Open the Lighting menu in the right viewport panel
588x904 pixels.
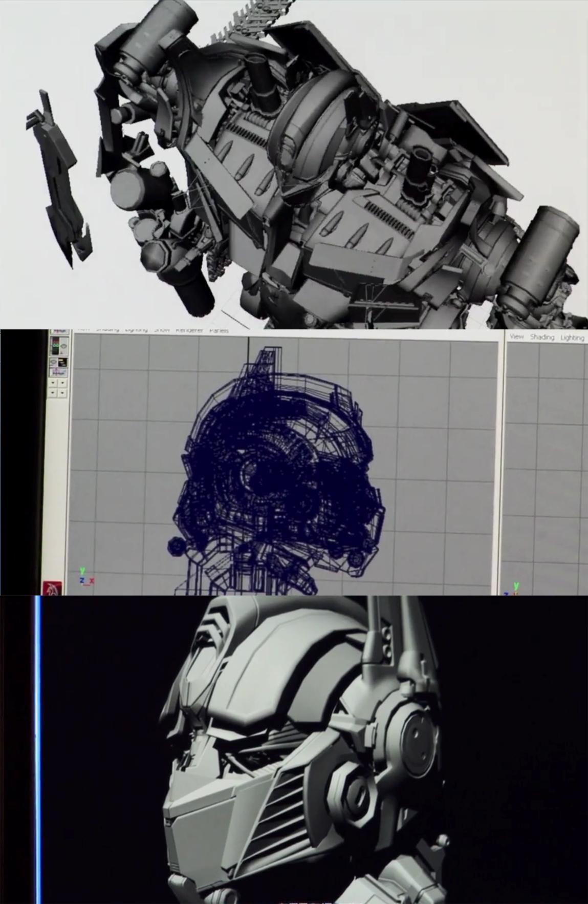[x=572, y=338]
